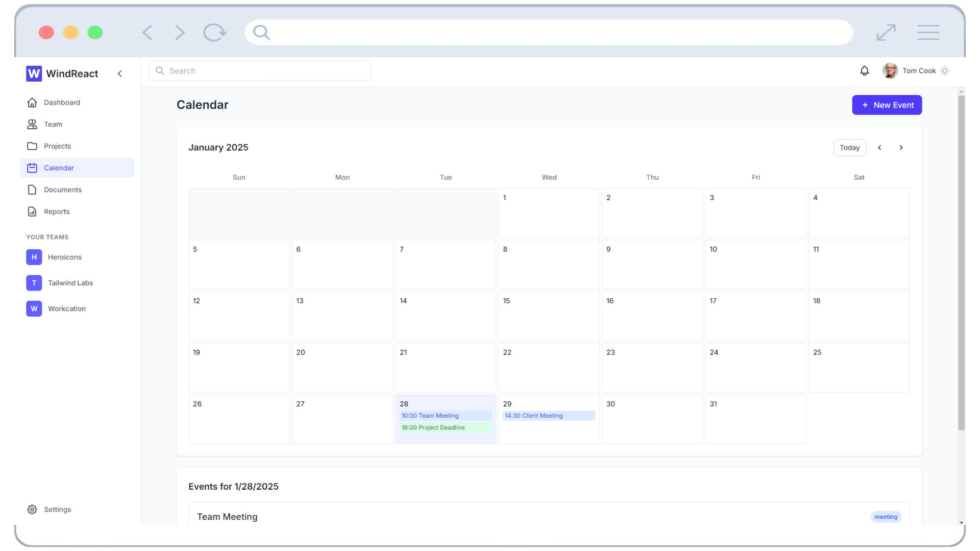
Task: Open the Workcation team
Action: pos(77,309)
